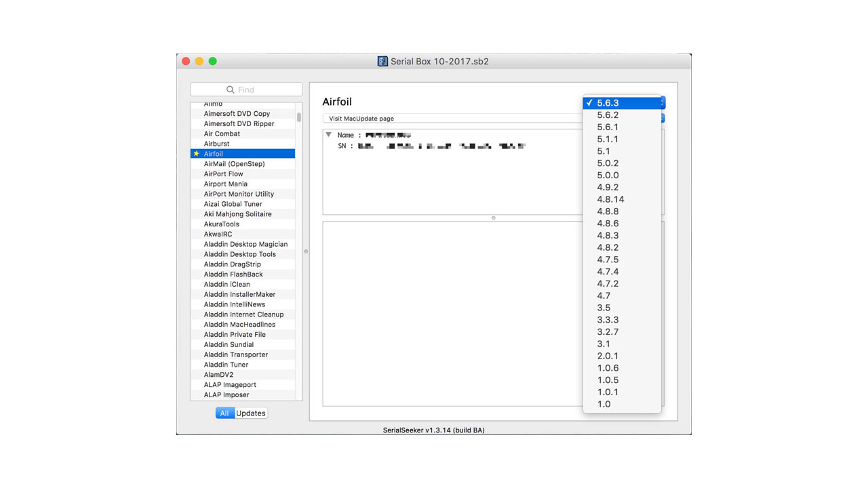Pick version 1.0.1

pyautogui.click(x=622, y=392)
